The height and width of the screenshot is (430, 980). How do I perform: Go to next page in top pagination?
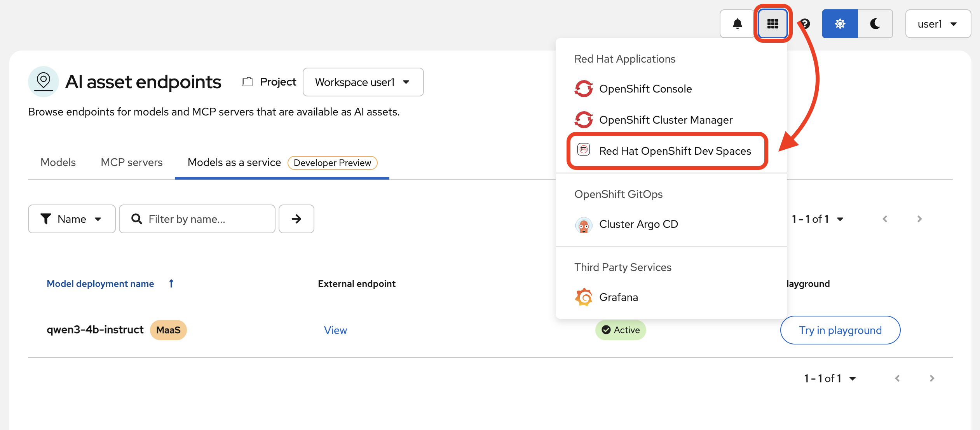pos(919,219)
